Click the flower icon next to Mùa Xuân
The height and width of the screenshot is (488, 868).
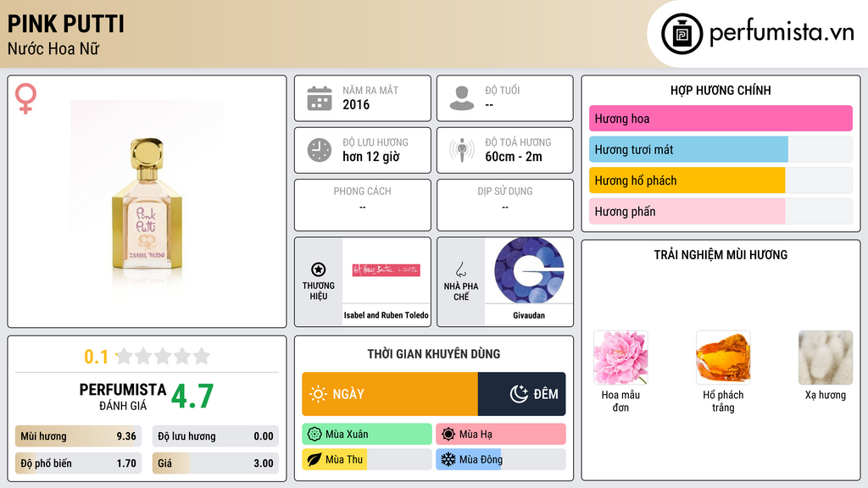point(314,435)
